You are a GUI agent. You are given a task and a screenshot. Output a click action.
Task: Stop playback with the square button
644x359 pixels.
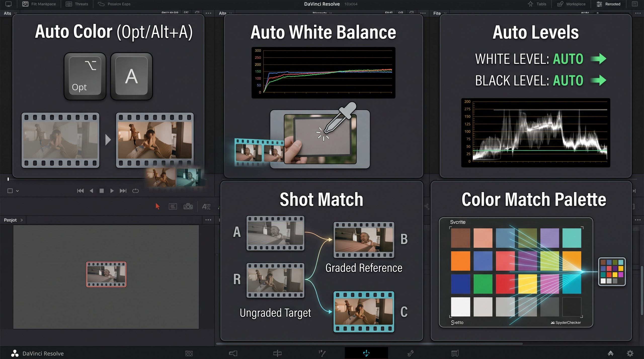click(102, 191)
